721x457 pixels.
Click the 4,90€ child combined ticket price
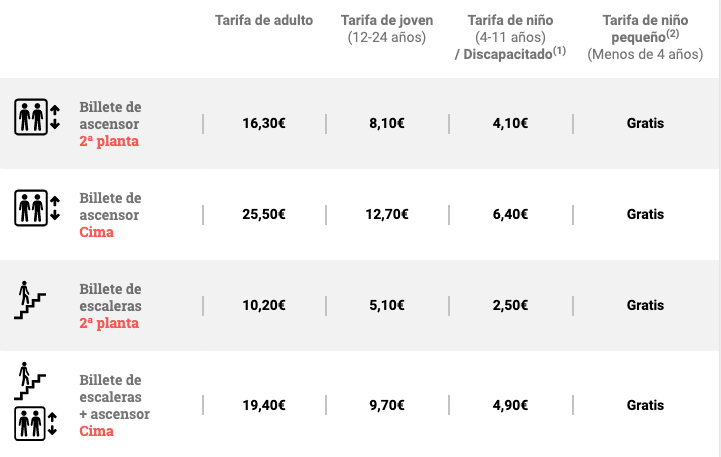510,405
